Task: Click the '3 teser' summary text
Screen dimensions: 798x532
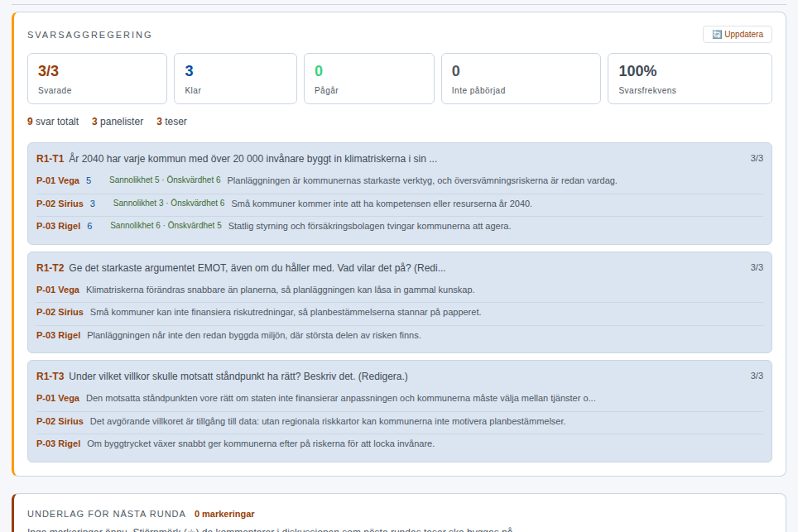Action: coord(171,122)
